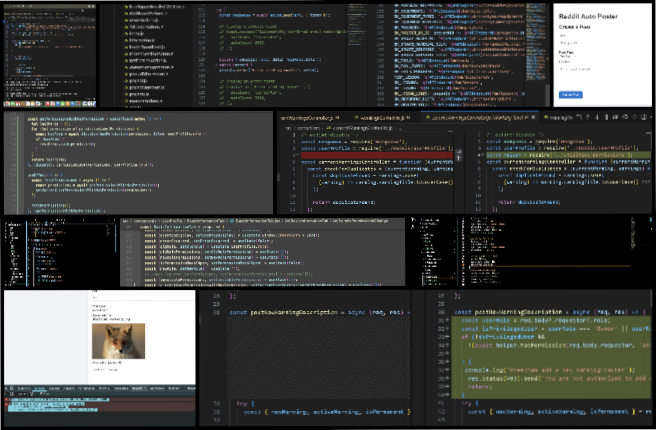Click the 'const userRole = req.body' line
This screenshot has width=656, height=430.
pos(536,320)
